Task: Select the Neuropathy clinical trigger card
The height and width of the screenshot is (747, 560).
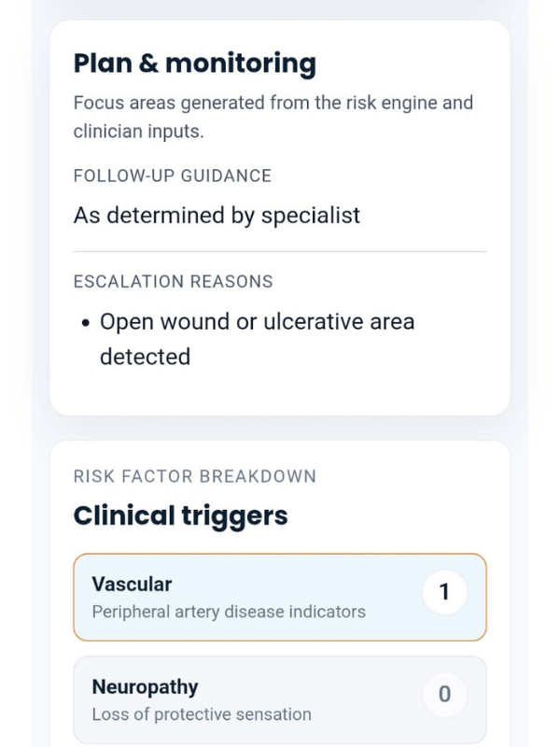Action: click(280, 699)
